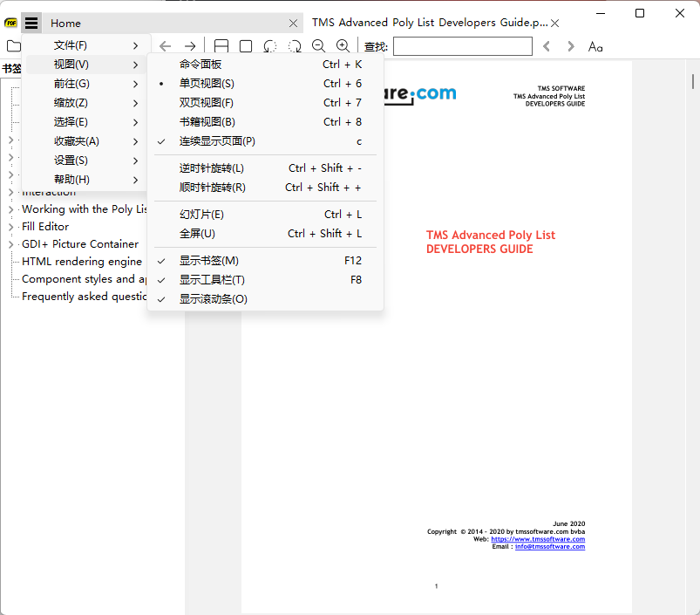Expand Working with the Poly List node
This screenshot has width=700, height=615.
(11, 209)
